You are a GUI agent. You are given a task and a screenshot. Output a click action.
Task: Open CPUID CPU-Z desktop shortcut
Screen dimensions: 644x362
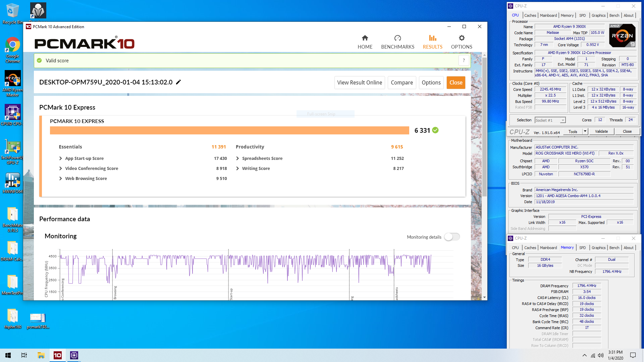click(12, 115)
